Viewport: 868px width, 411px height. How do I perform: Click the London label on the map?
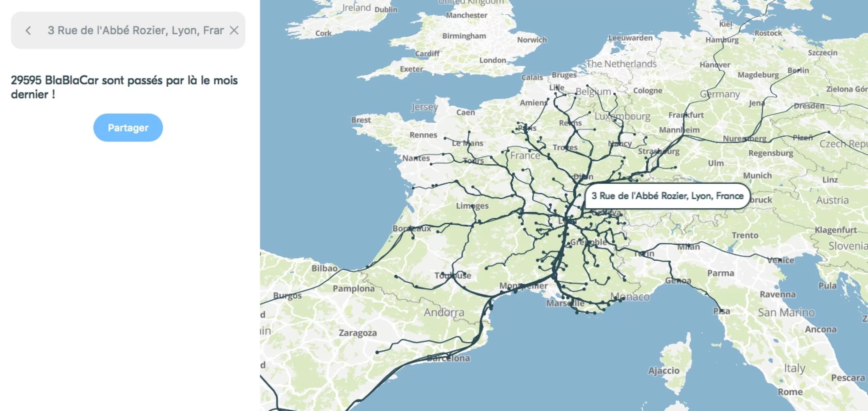click(x=492, y=60)
